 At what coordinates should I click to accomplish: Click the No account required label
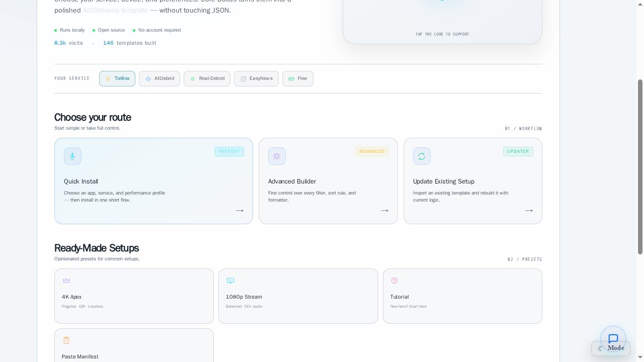coord(159,30)
